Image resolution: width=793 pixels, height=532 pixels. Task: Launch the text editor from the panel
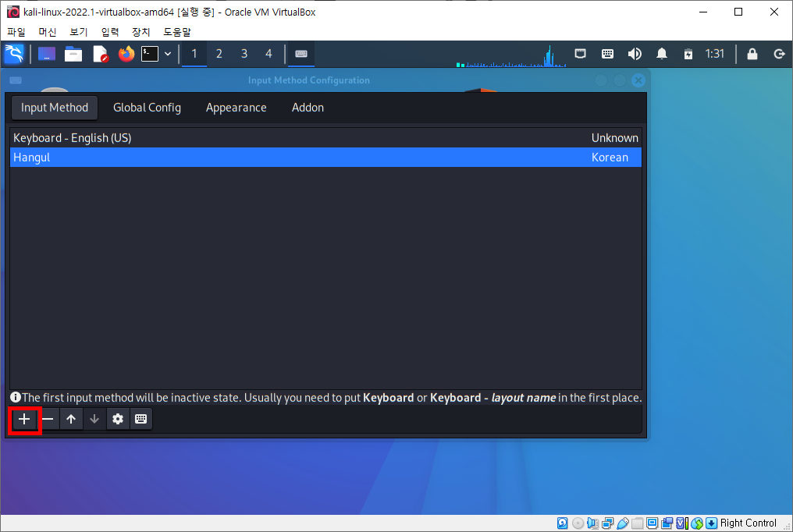[100, 54]
